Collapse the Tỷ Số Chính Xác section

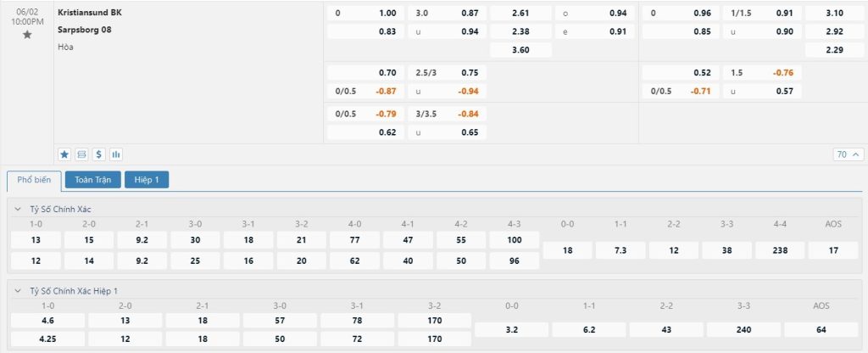[x=18, y=209]
